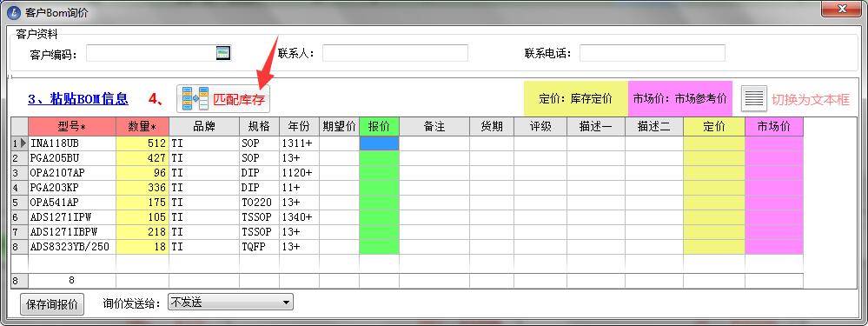Image resolution: width=868 pixels, height=326 pixels.
Task: Click the 品牌 column header
Action: tap(204, 127)
